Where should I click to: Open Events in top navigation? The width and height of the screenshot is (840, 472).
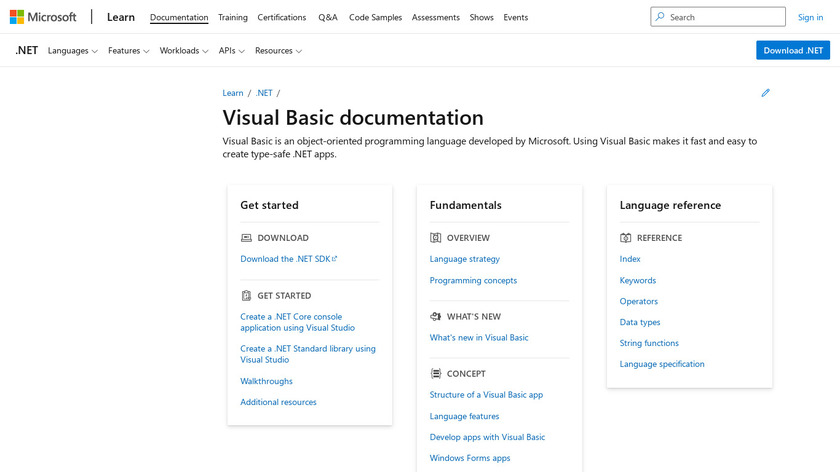pyautogui.click(x=515, y=17)
